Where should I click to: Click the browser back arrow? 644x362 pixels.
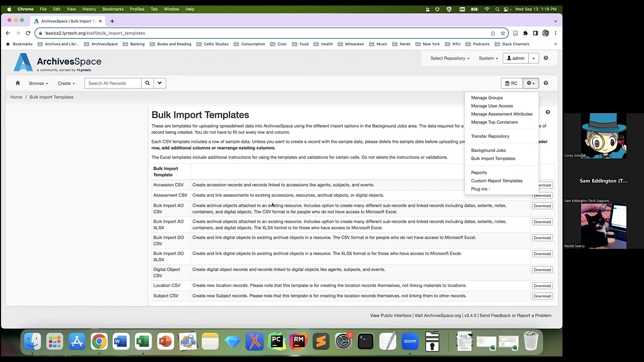tap(8, 33)
